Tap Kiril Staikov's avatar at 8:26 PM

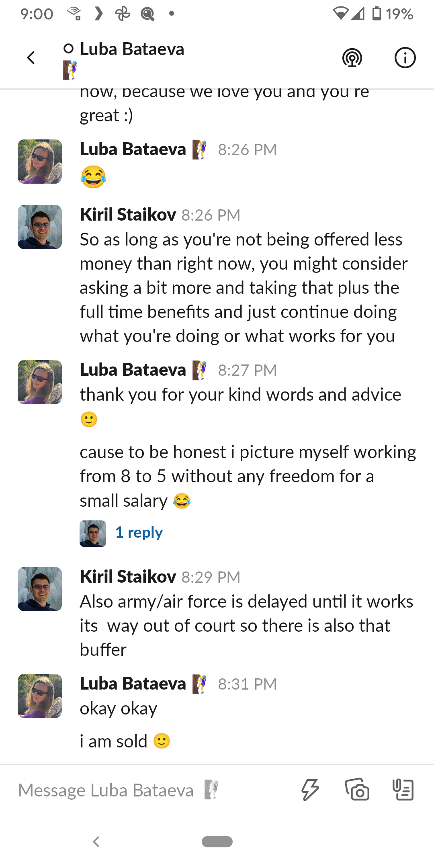pos(40,227)
